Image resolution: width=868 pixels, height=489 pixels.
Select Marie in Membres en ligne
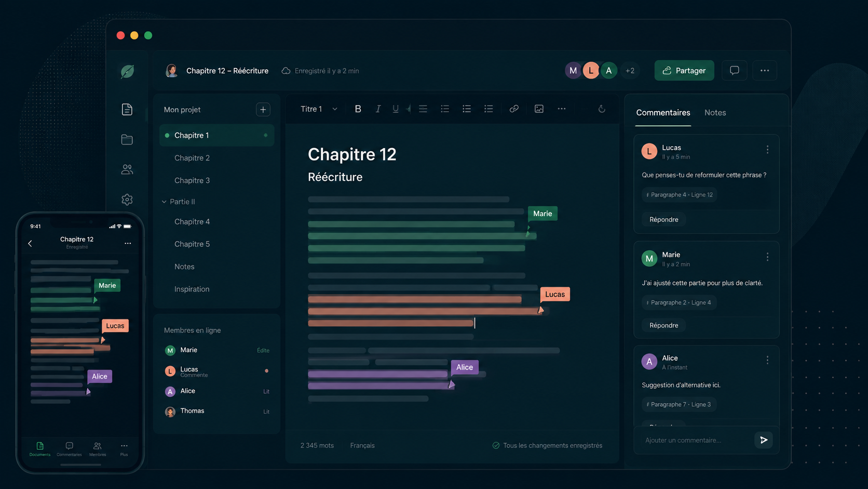tap(216, 350)
